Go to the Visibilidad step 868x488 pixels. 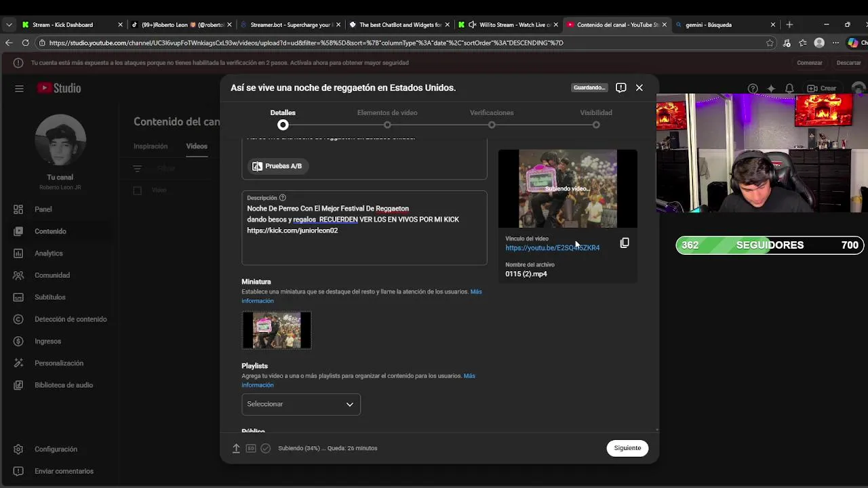[596, 119]
